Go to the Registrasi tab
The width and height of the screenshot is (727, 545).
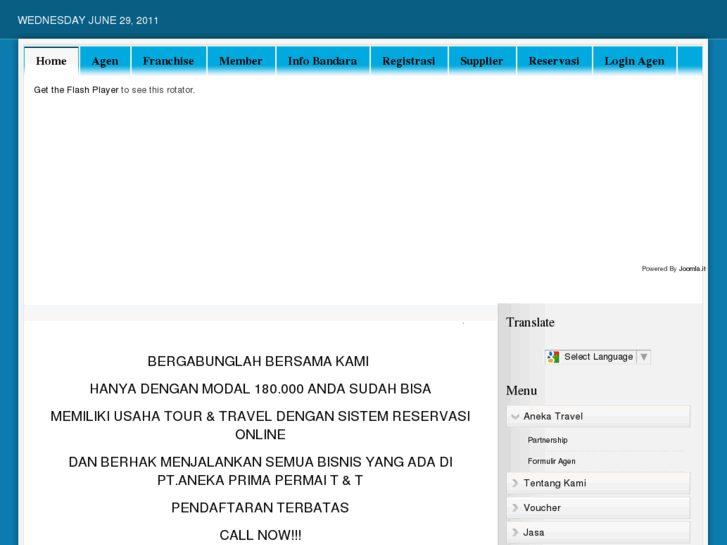click(408, 61)
